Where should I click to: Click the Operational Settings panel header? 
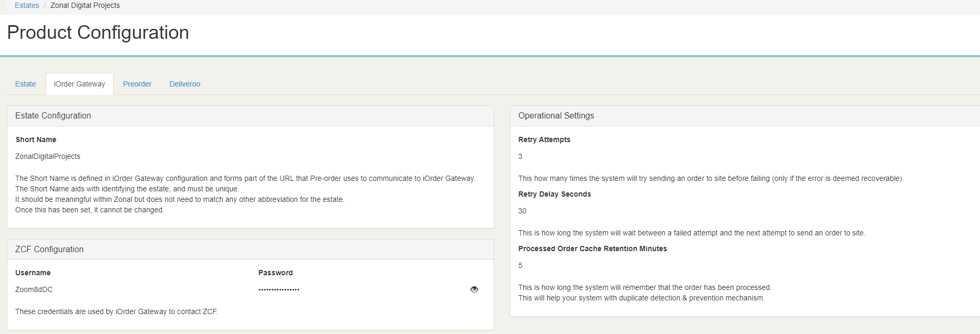(556, 116)
